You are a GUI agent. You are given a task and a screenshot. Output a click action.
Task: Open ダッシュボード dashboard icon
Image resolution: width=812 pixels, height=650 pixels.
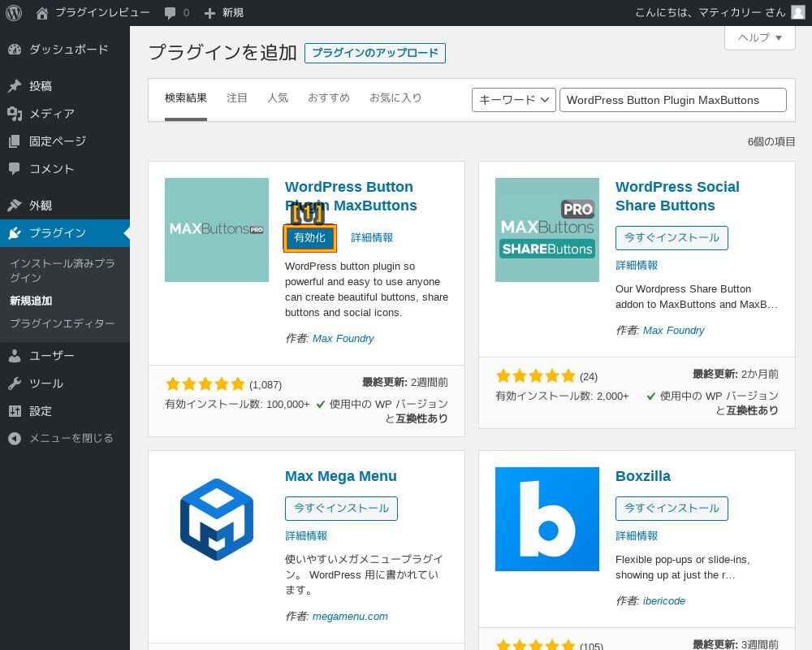coord(15,50)
